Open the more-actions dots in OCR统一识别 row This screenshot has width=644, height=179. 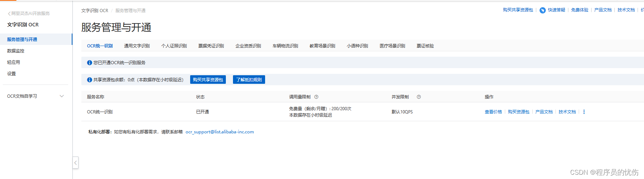pos(584,112)
